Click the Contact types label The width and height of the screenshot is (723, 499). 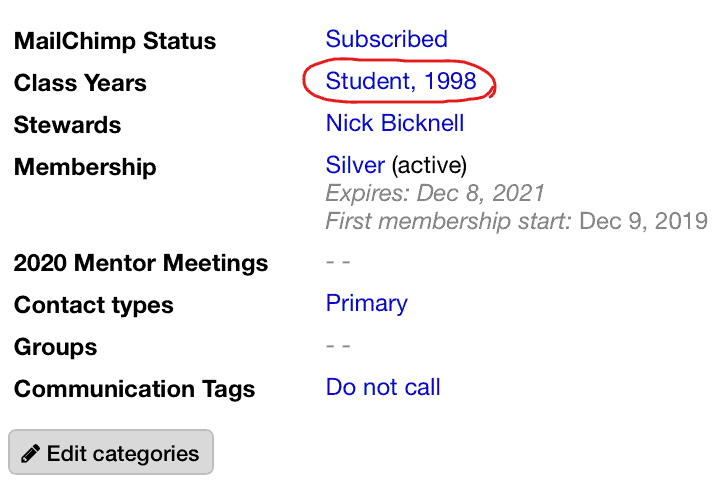pos(94,305)
